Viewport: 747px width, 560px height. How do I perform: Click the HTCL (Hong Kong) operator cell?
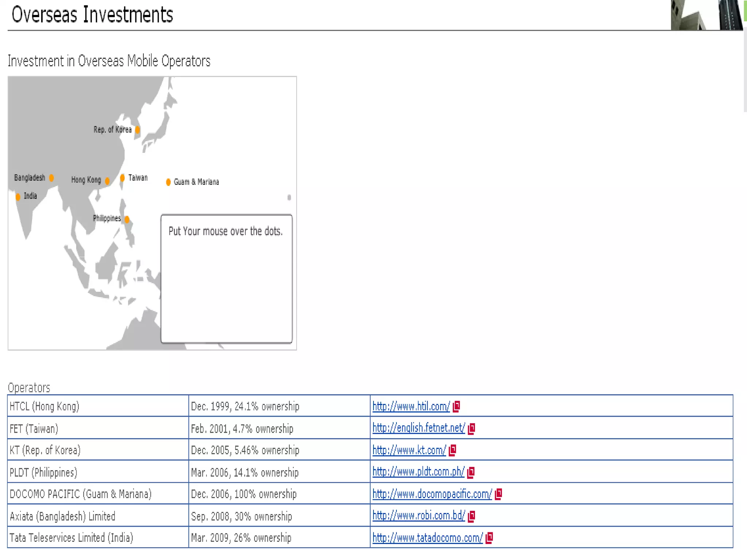(98, 406)
